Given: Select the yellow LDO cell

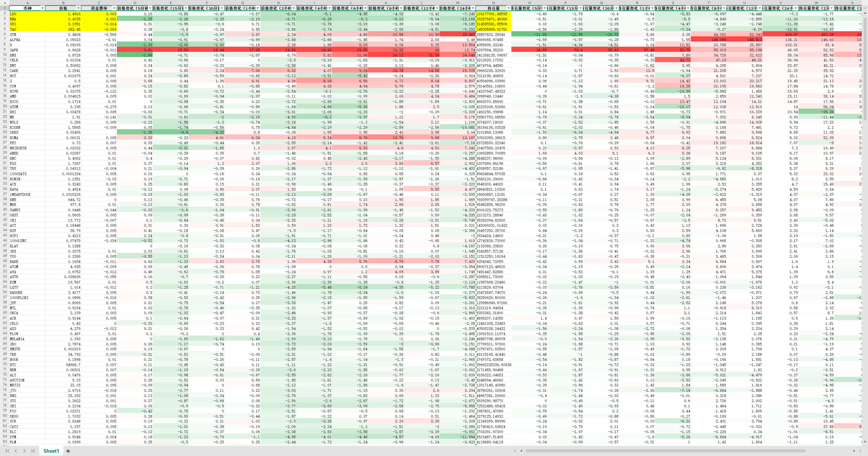Looking at the screenshot, I should [x=27, y=14].
